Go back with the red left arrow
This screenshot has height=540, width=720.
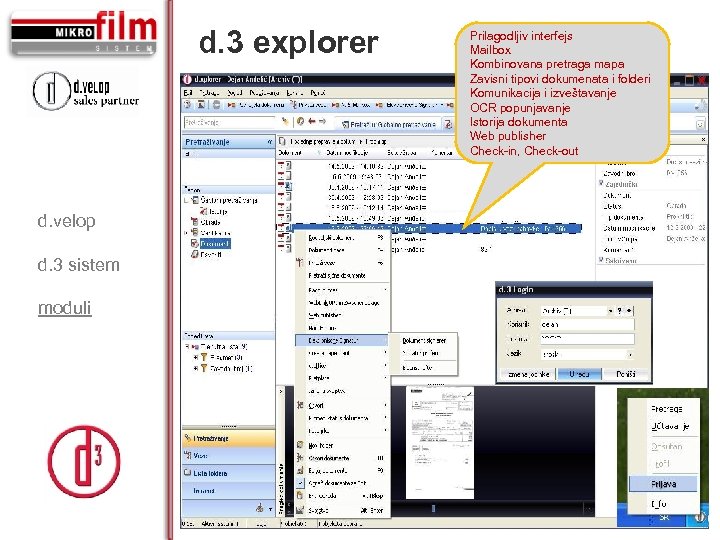point(312,121)
